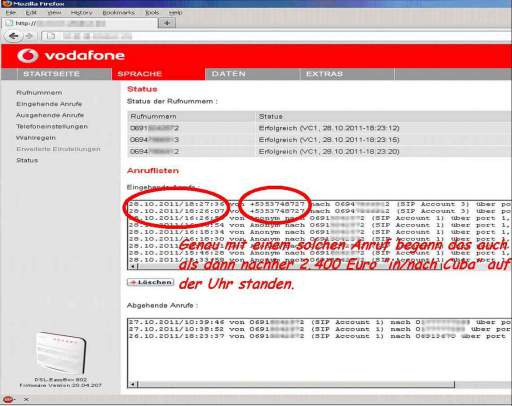The image size is (512, 406).
Task: Open the View menu
Action: coord(54,12)
